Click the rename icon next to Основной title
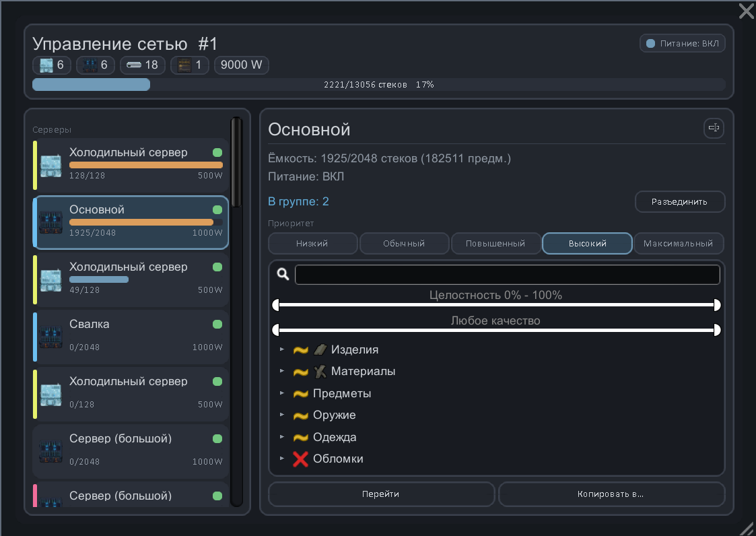The width and height of the screenshot is (756, 536). click(x=714, y=128)
